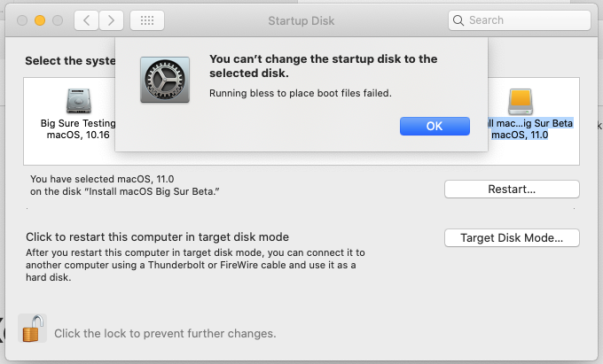
Task: Click the magnifying glass search icon
Action: 458,20
